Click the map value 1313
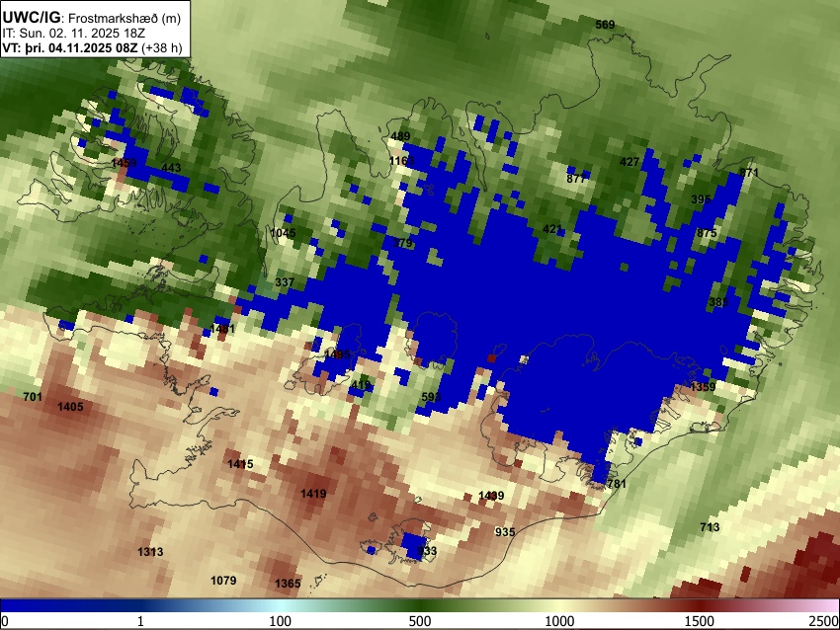The width and height of the screenshot is (840, 630). [x=150, y=552]
